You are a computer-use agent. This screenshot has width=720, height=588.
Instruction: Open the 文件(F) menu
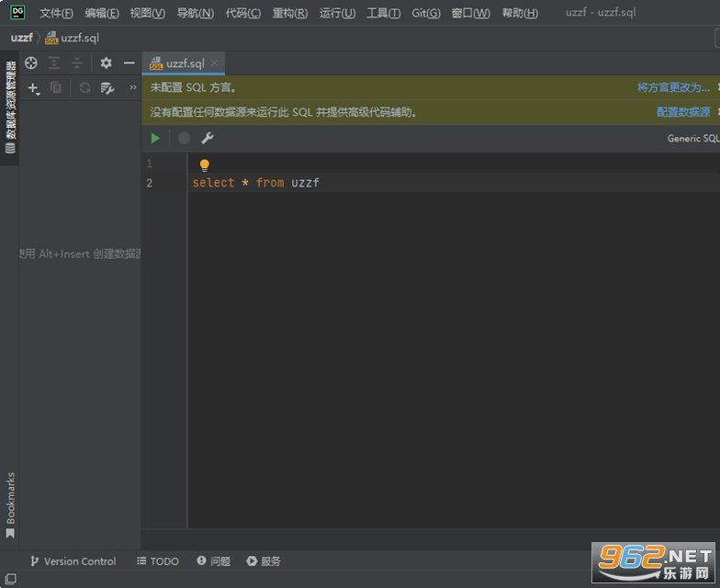click(x=56, y=13)
